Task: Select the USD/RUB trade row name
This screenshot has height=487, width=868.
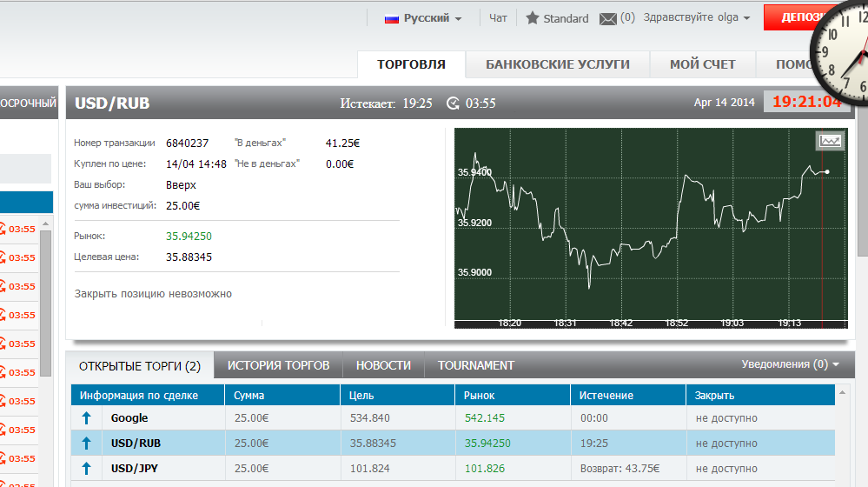Action: click(136, 444)
